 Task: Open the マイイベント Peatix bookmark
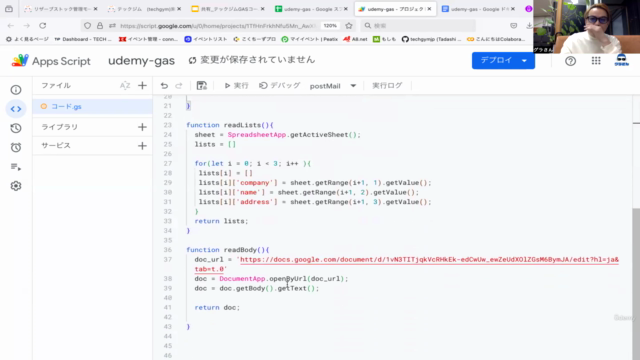(x=310, y=39)
